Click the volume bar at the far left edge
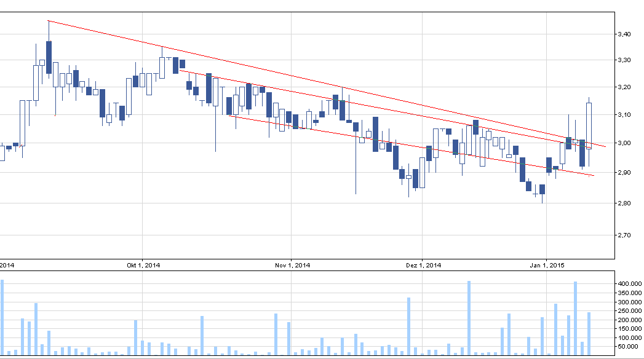The image size is (644, 359). tap(2, 317)
